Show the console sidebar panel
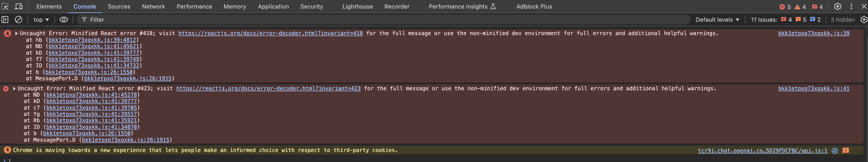This screenshot has height=162, width=868. point(5,20)
